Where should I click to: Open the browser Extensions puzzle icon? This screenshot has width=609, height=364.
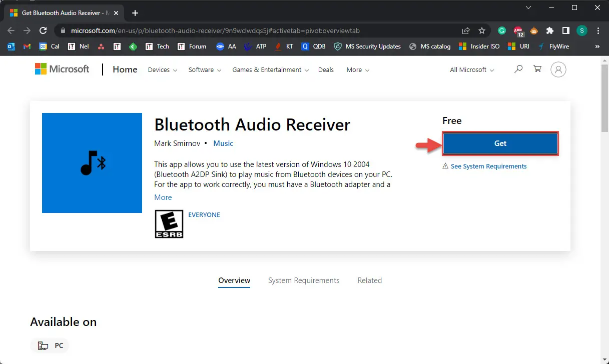point(550,30)
